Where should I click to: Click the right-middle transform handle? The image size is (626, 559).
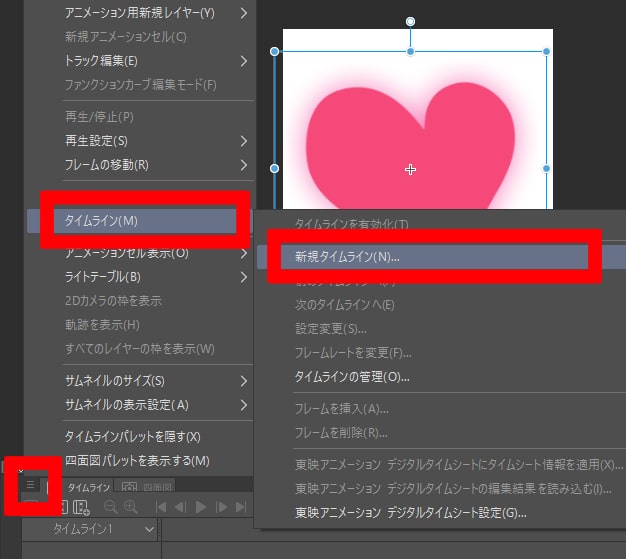(547, 168)
